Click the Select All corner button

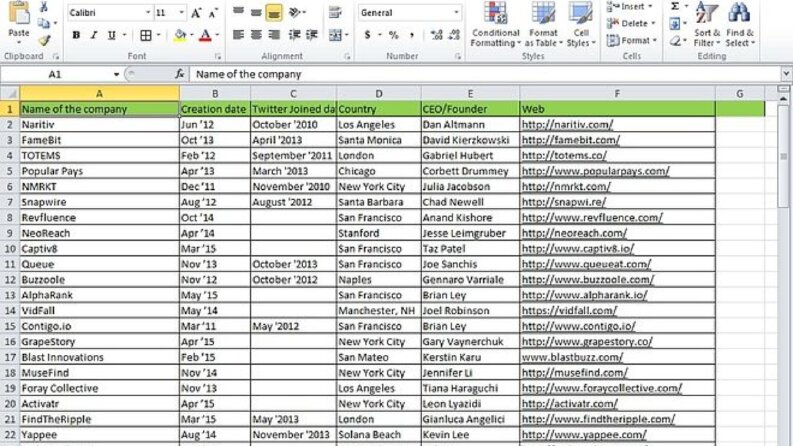pos(10,94)
